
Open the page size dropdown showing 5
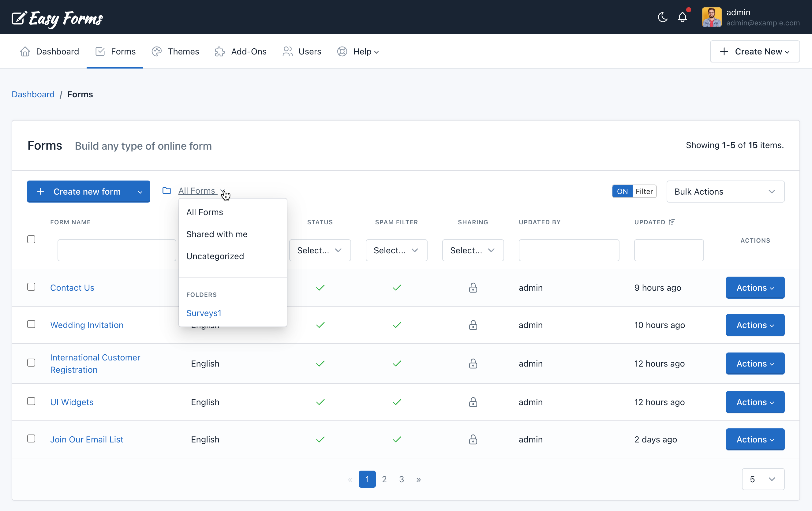point(763,479)
